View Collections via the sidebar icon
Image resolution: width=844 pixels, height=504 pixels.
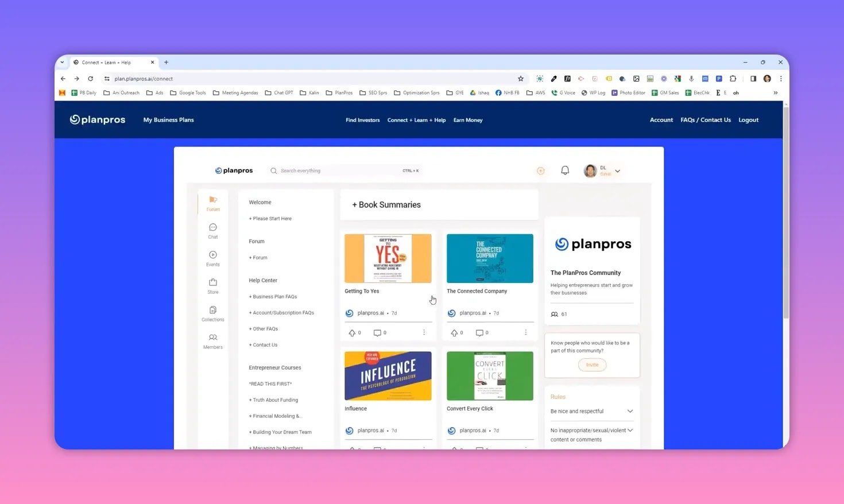(212, 313)
